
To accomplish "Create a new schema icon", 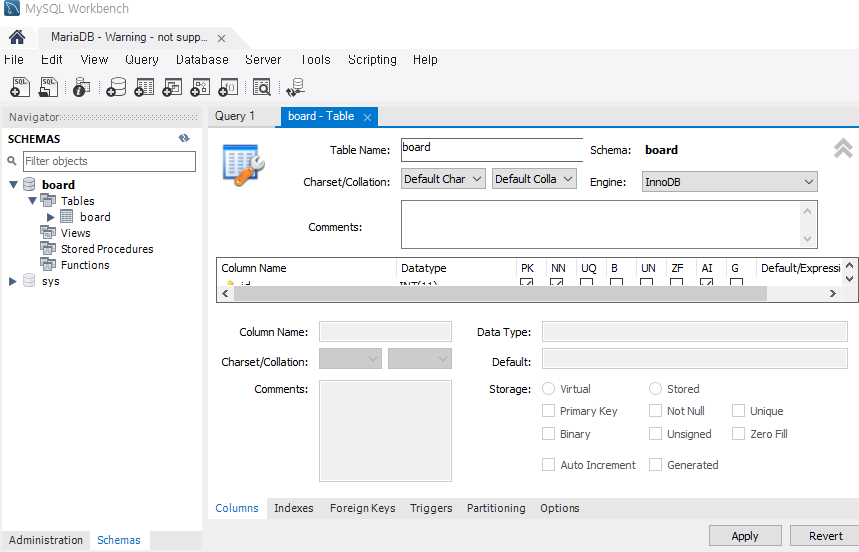I will tap(116, 87).
